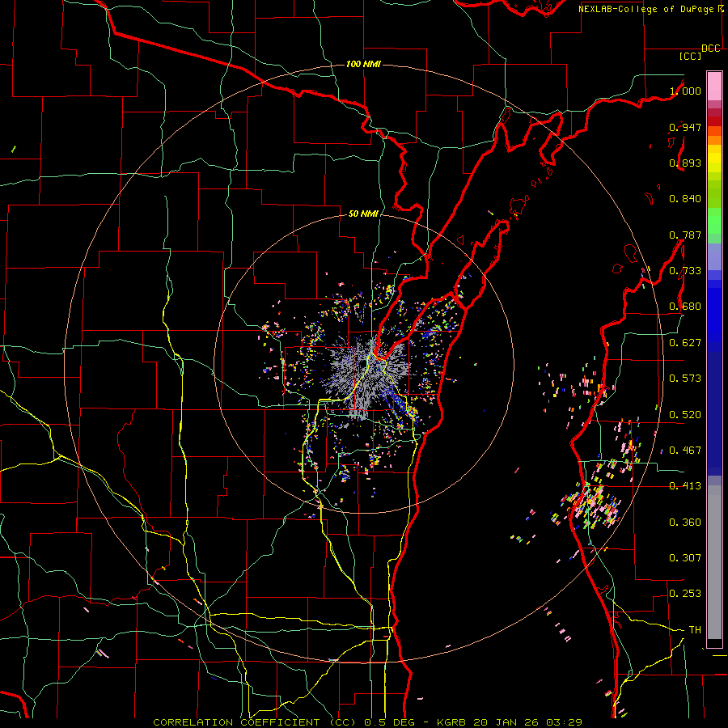
Task: Click the 50 NMI range ring label
Action: tap(363, 214)
